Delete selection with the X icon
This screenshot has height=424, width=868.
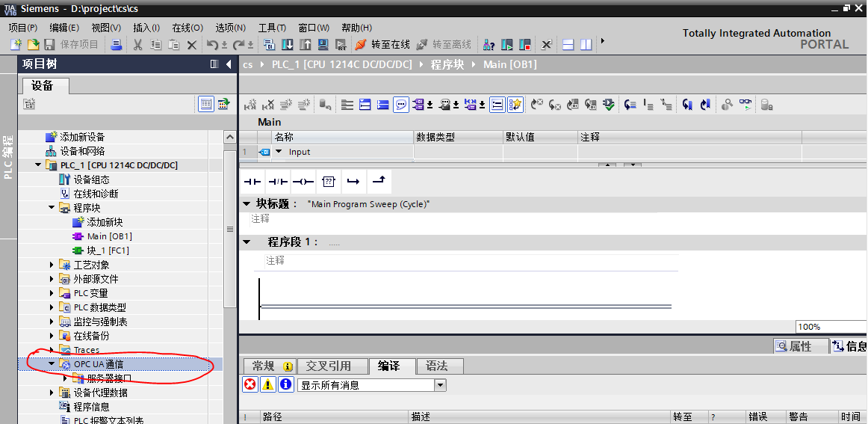coord(191,45)
